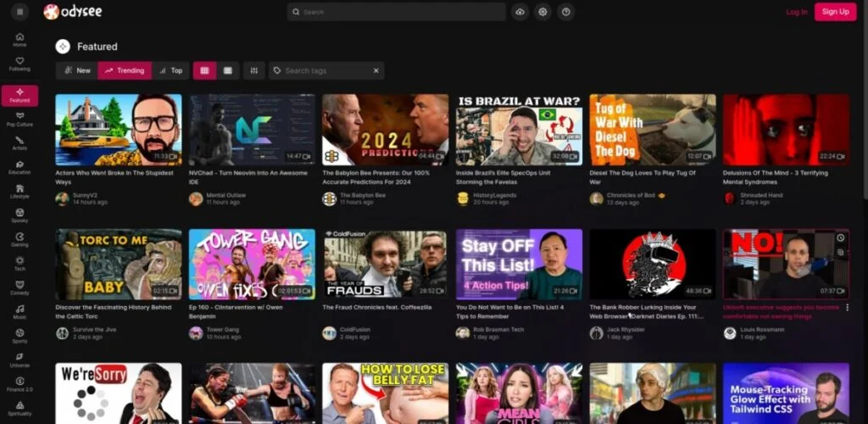Screen dimensions: 868x424
Task: Open 'We're Sorry' video thumbnail
Action: click(x=119, y=393)
